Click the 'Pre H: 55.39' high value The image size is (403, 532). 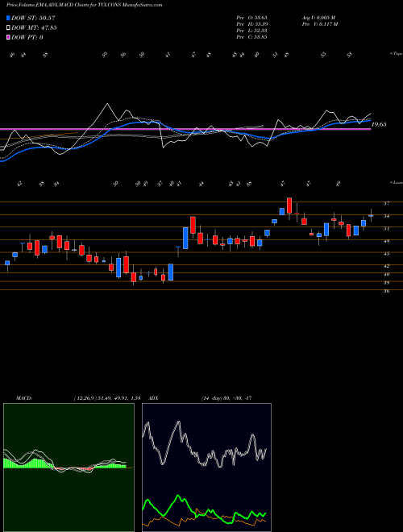251,24
